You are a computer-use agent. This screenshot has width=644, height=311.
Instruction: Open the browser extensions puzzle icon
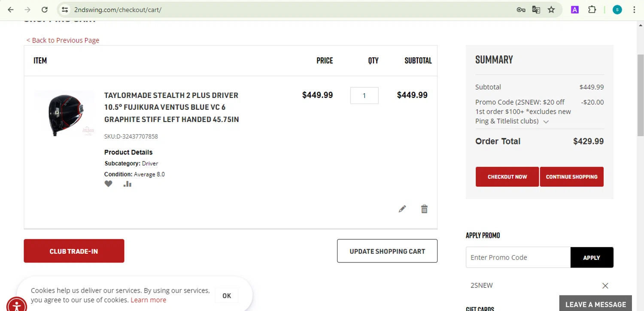tap(592, 9)
